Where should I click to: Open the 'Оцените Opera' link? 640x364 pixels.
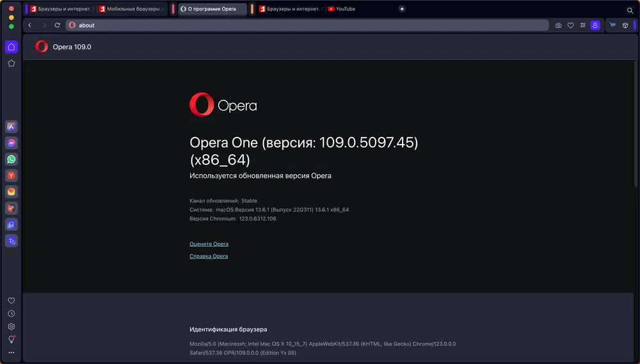(209, 244)
